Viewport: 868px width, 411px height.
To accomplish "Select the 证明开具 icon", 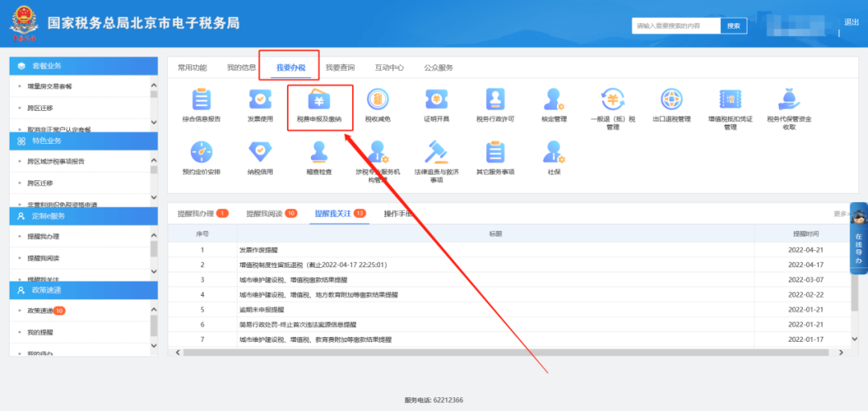I will point(436,101).
